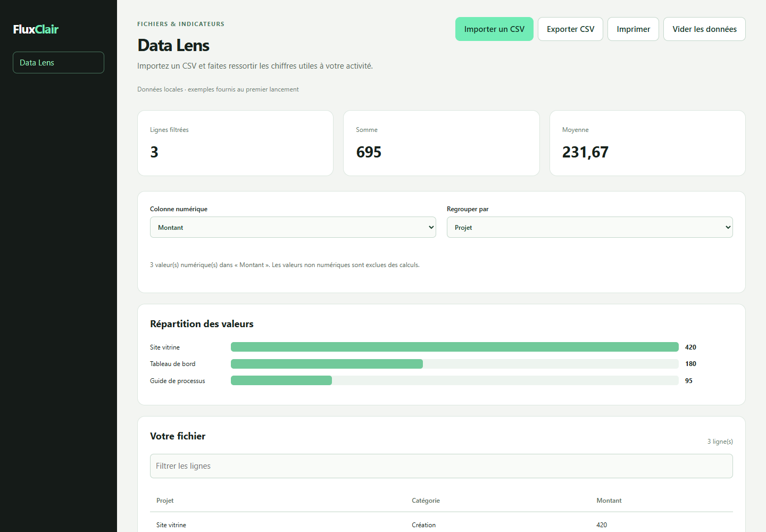
Task: Click the Somme value 695
Action: tap(369, 152)
